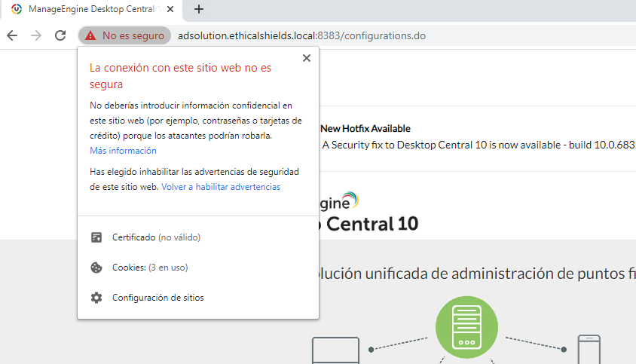Open "Cookies: (3 en uso)" entry
The width and height of the screenshot is (636, 364).
198,268
